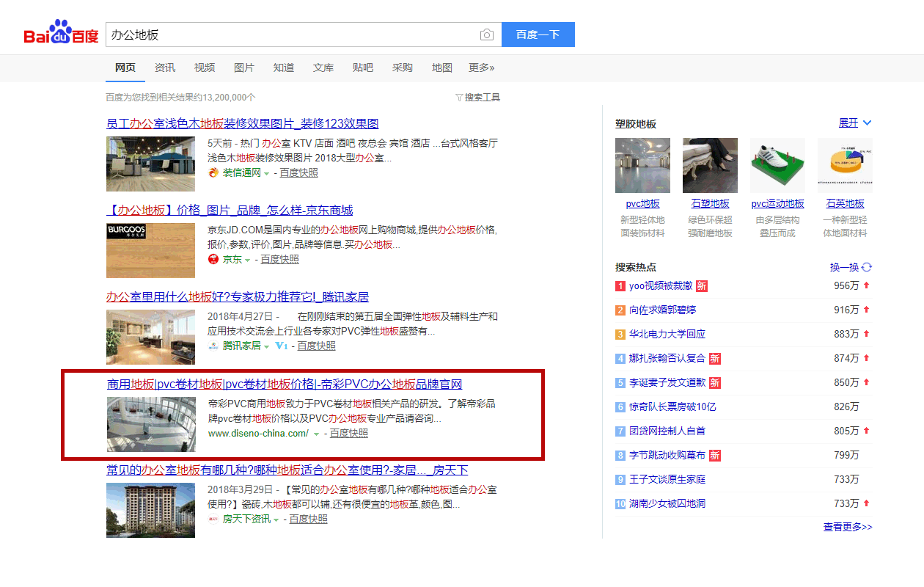Viewport: 924px width, 587px height.
Task: Click the 石塑地板 image thumbnail
Action: pyautogui.click(x=710, y=166)
